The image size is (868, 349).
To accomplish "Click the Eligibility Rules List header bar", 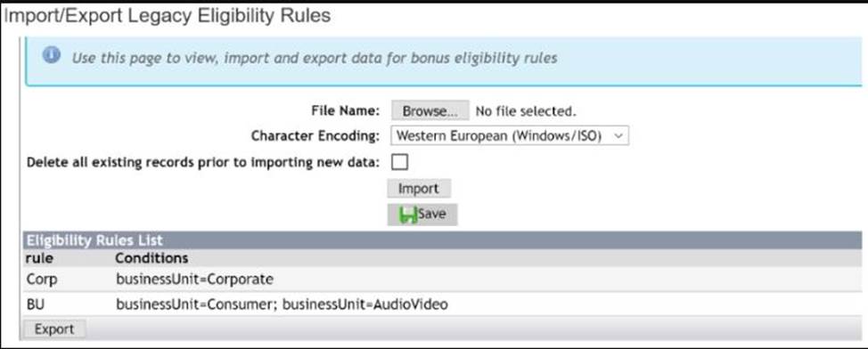I will coord(442,240).
